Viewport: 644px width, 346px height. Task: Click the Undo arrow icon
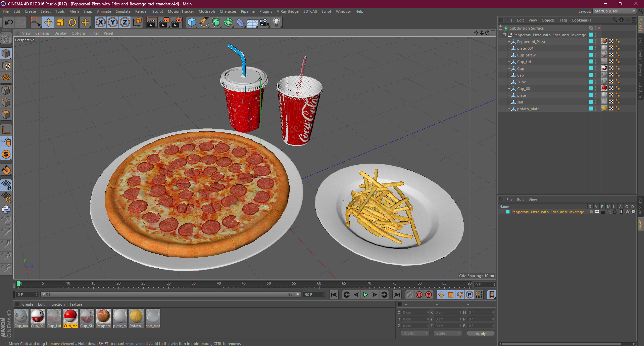click(9, 22)
